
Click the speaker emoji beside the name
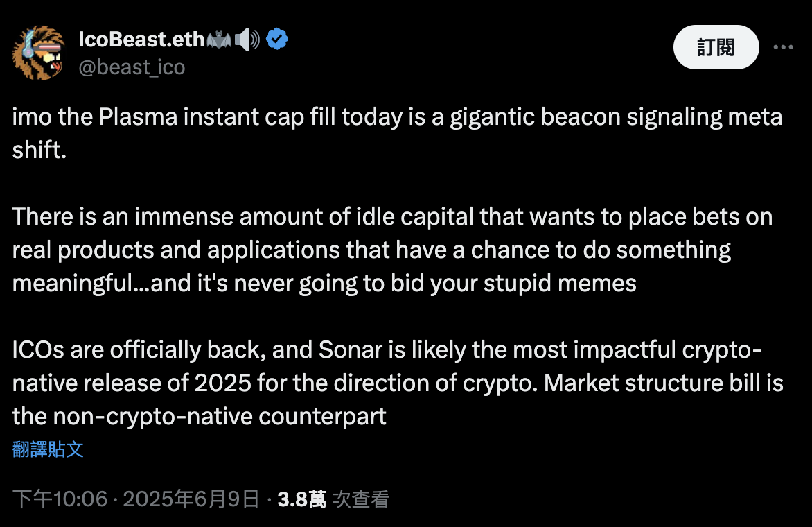click(x=247, y=40)
